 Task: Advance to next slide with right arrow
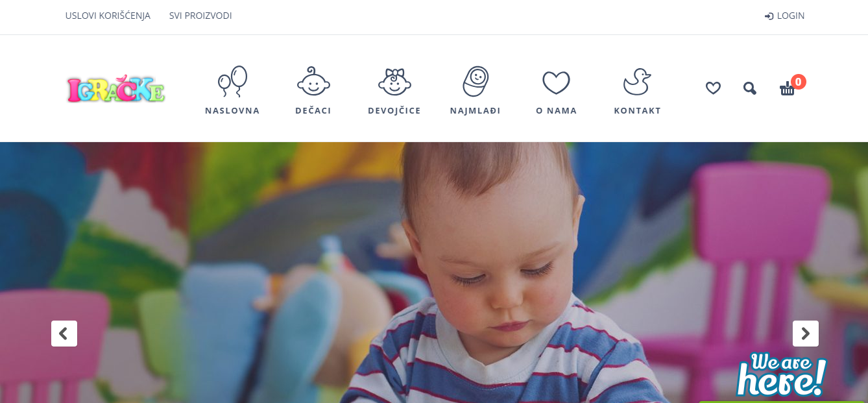[806, 334]
